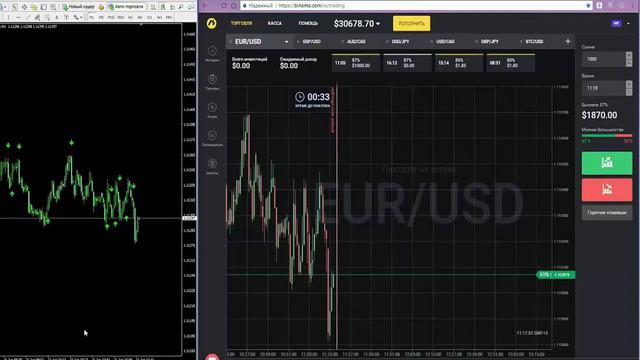Increase the expiry time stepper
This screenshot has height=360, width=640.
[x=629, y=84]
